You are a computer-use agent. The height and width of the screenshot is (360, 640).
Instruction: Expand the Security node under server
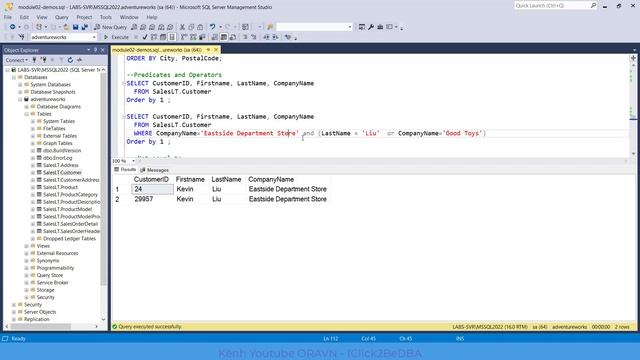(14, 304)
